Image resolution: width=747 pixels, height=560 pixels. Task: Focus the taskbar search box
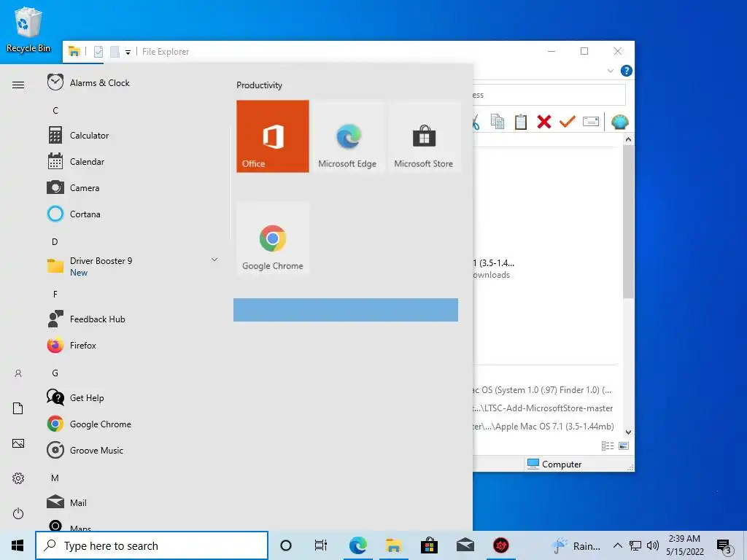coord(152,545)
